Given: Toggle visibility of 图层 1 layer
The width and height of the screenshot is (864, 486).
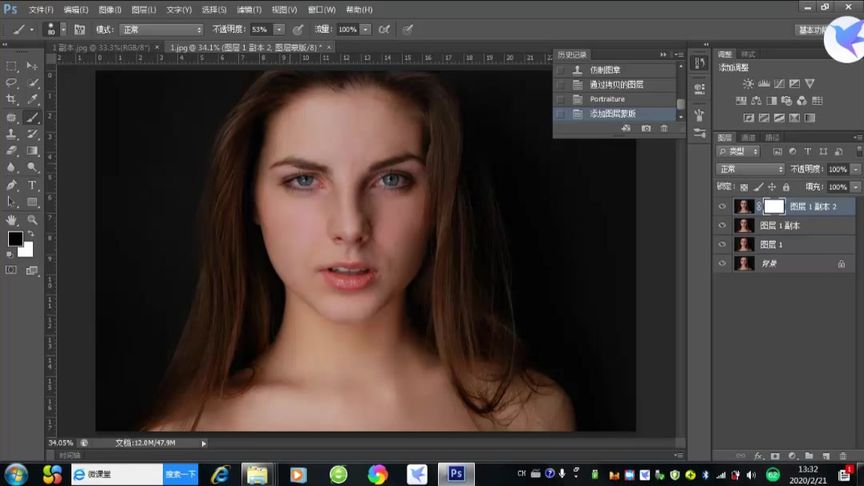Looking at the screenshot, I should coord(722,245).
